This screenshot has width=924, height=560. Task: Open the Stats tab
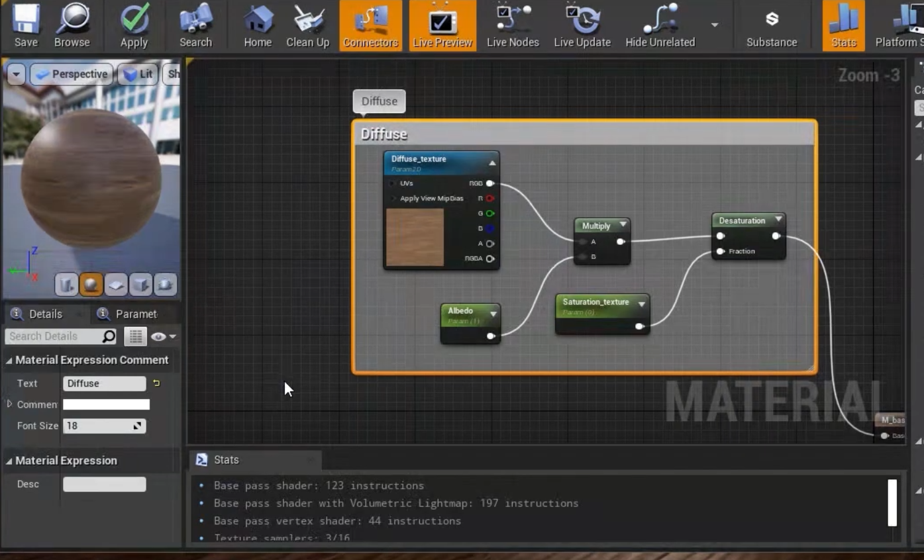pyautogui.click(x=226, y=459)
